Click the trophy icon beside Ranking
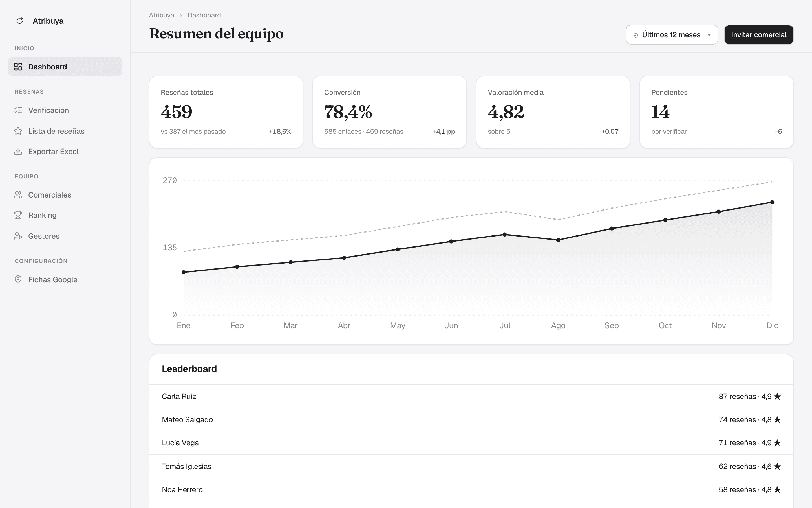Viewport: 812px width, 508px height. coord(18,215)
